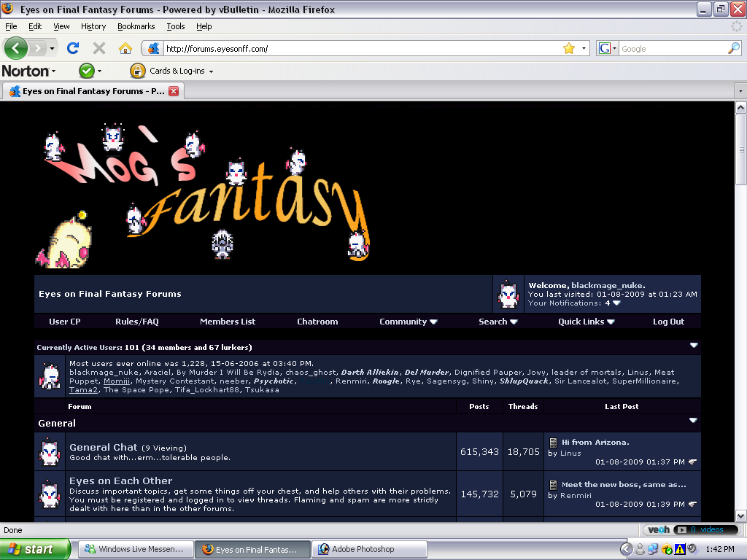Switch to Adobe Photoshop in the taskbar
Image resolution: width=747 pixels, height=560 pixels.
pos(369,549)
